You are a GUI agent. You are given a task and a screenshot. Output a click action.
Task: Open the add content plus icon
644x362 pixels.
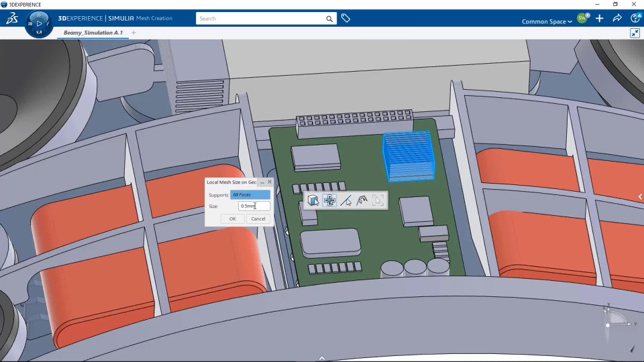[599, 19]
